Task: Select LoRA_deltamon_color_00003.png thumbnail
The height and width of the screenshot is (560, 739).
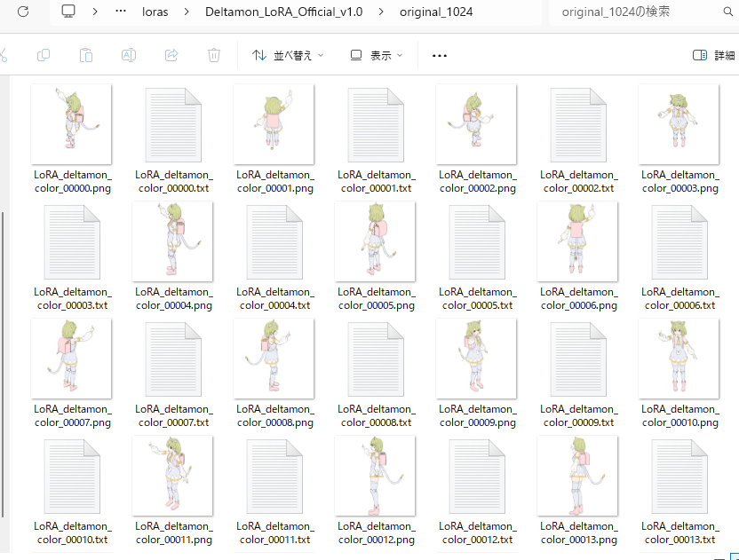Action: (679, 124)
